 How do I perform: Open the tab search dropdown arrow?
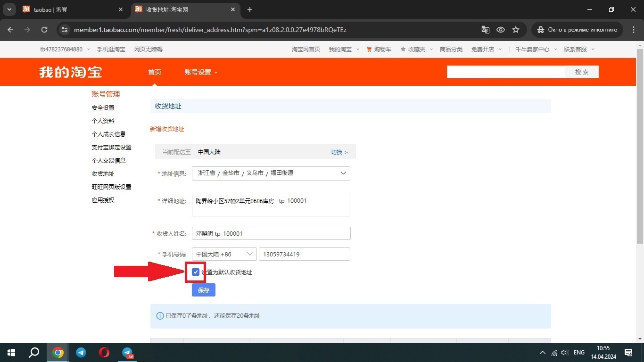click(x=9, y=9)
